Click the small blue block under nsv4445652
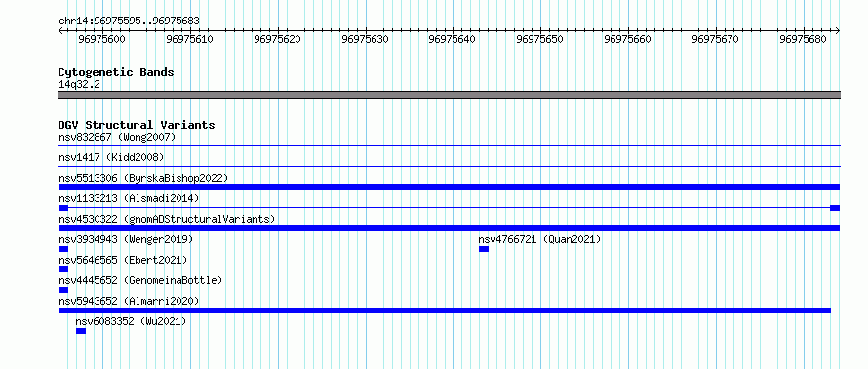The image size is (868, 369). coord(63,290)
